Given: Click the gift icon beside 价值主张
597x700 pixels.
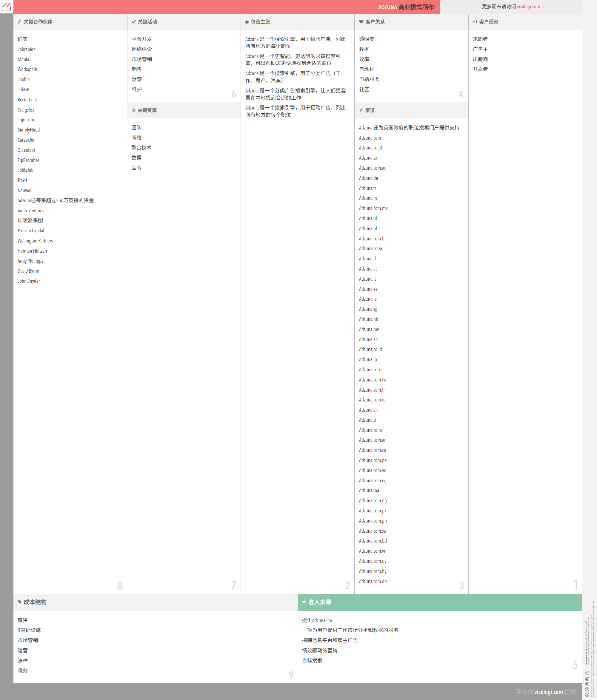Looking at the screenshot, I should click(x=247, y=21).
